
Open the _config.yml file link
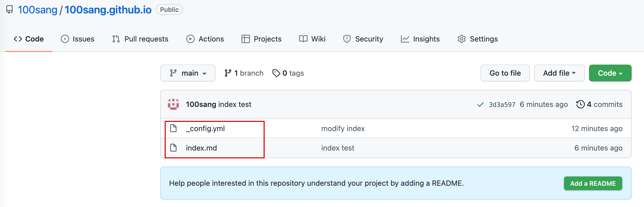[x=205, y=128]
